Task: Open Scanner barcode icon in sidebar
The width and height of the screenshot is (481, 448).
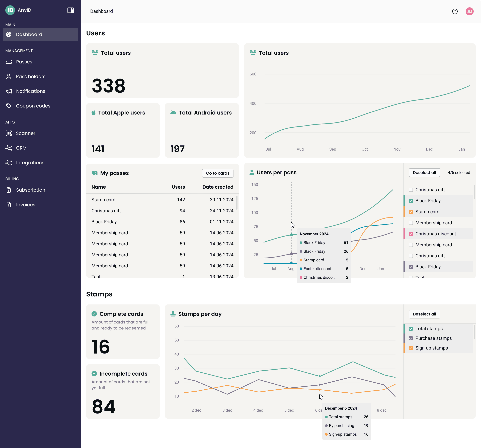Action: (9, 133)
